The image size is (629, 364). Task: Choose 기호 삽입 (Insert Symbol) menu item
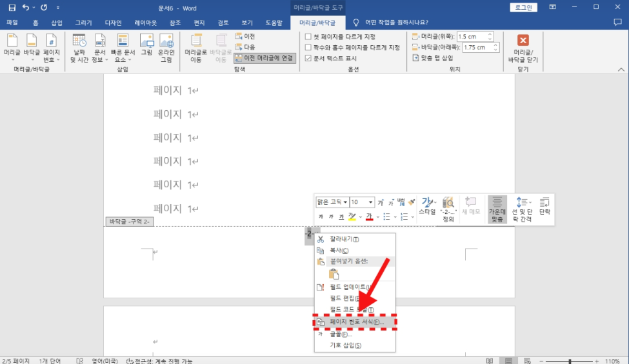(x=355, y=345)
